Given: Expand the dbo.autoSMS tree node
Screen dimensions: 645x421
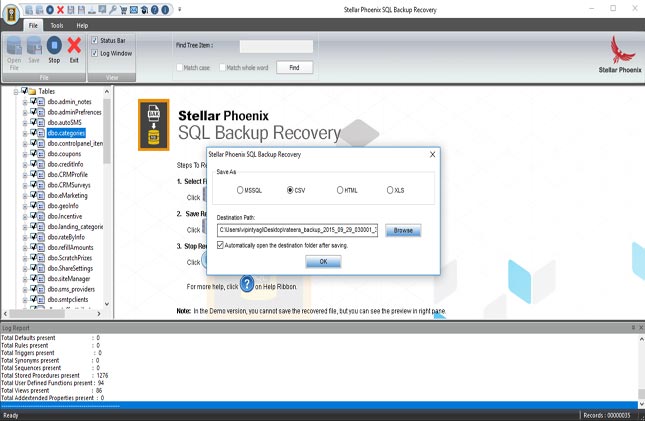Looking at the screenshot, I should (x=25, y=123).
